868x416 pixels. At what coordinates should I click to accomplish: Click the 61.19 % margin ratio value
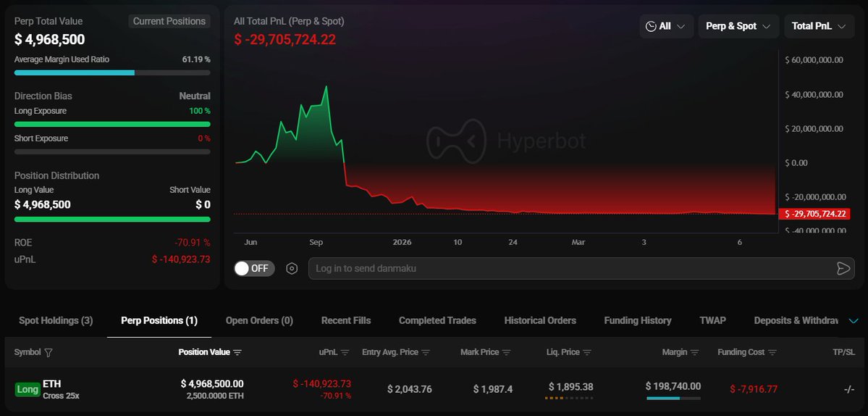196,59
